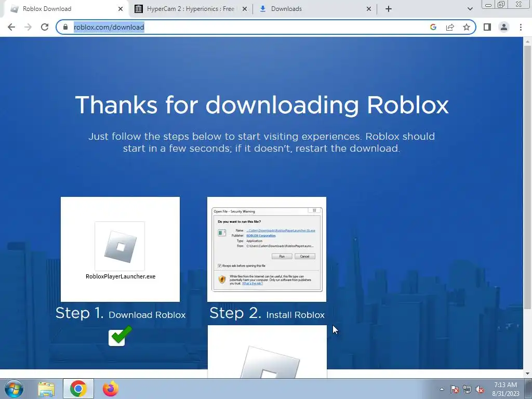Viewport: 532px width, 399px height.
Task: Click the muted volume tray icon
Action: pos(480,390)
